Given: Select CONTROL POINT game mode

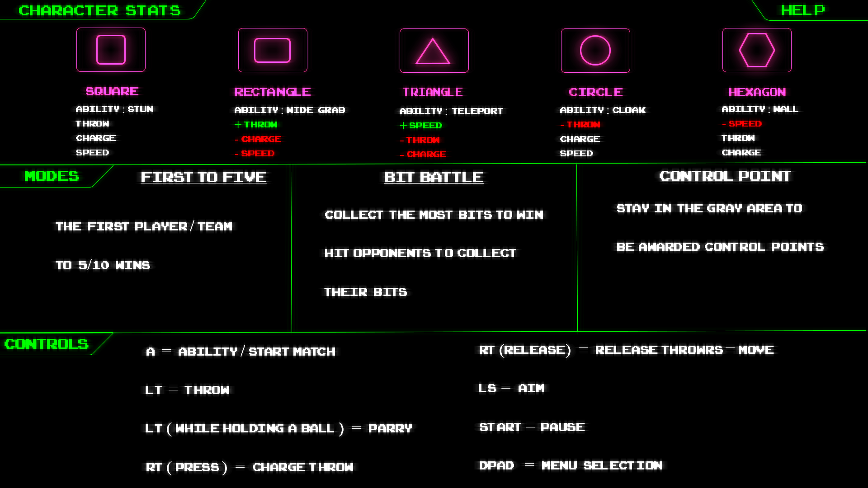Looking at the screenshot, I should coord(725,176).
